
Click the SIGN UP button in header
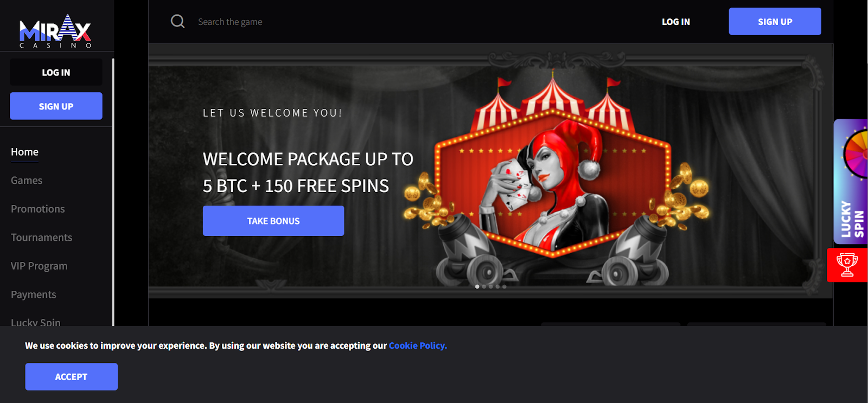775,22
